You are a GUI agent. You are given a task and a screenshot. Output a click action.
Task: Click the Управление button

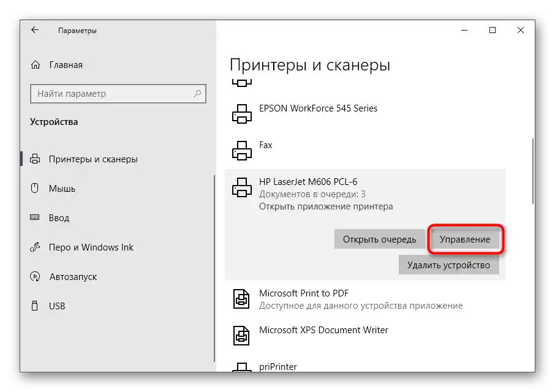point(465,239)
